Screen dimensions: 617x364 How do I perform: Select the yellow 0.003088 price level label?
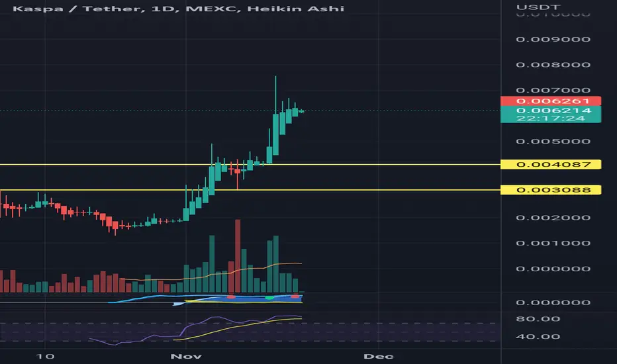coord(551,190)
